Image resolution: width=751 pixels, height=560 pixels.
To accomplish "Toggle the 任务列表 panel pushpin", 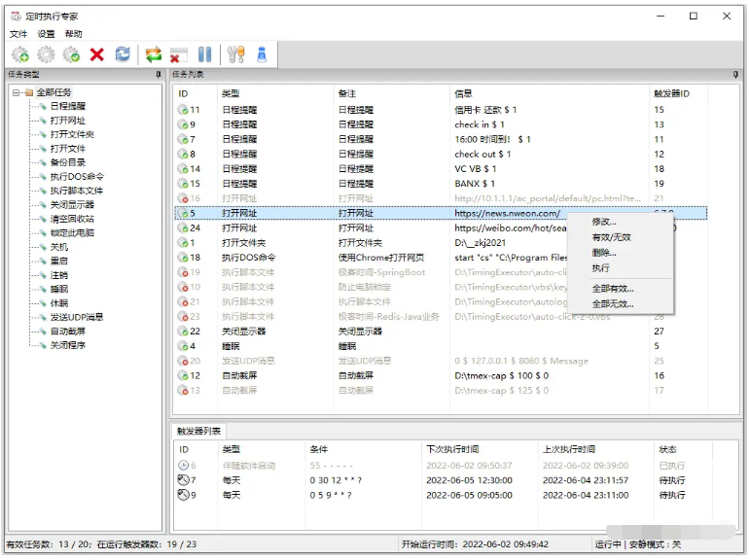I will (x=735, y=75).
